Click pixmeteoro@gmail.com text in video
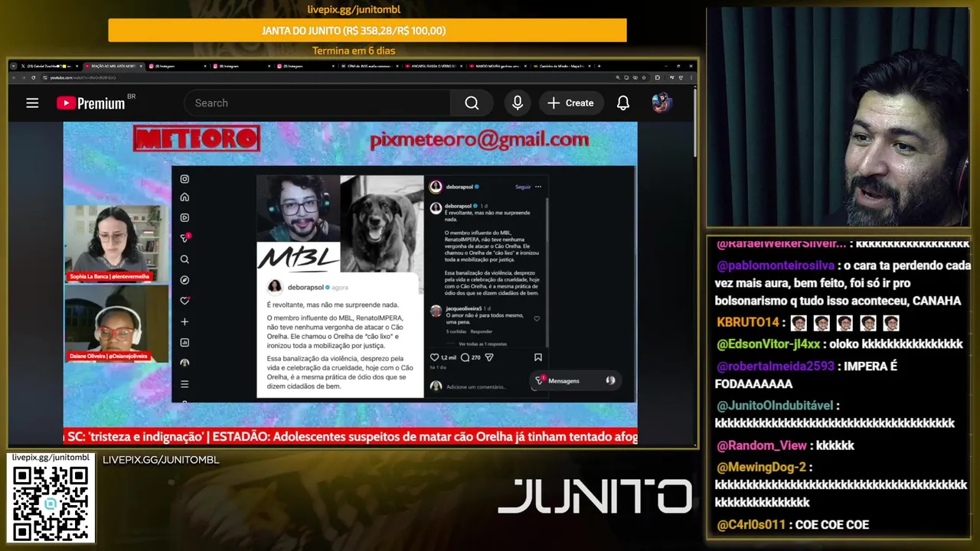 click(479, 139)
